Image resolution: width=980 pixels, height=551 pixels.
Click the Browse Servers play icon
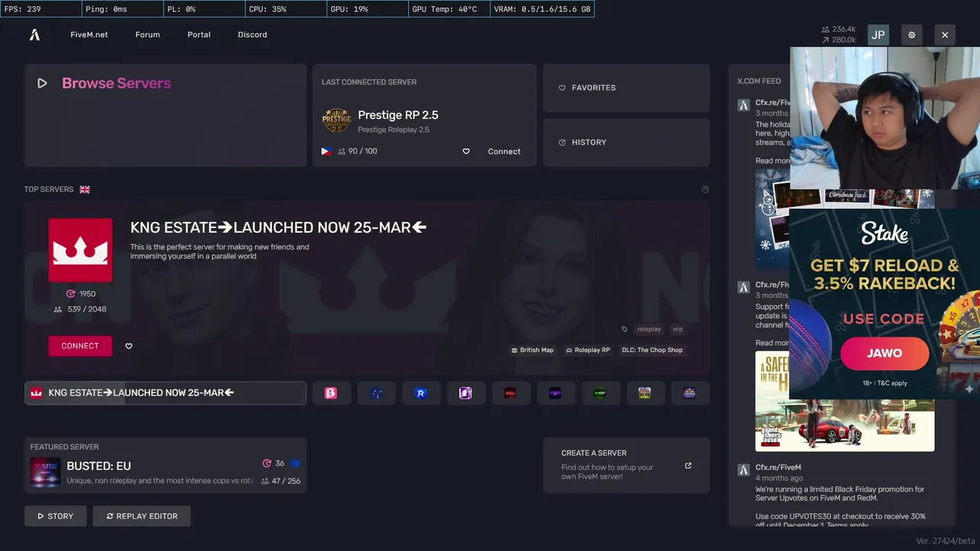pos(42,83)
